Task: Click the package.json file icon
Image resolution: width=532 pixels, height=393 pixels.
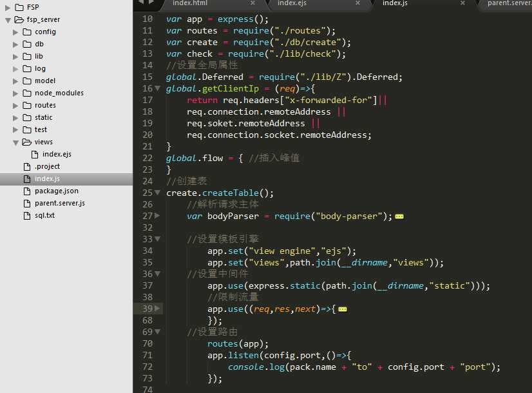Action: (x=27, y=191)
